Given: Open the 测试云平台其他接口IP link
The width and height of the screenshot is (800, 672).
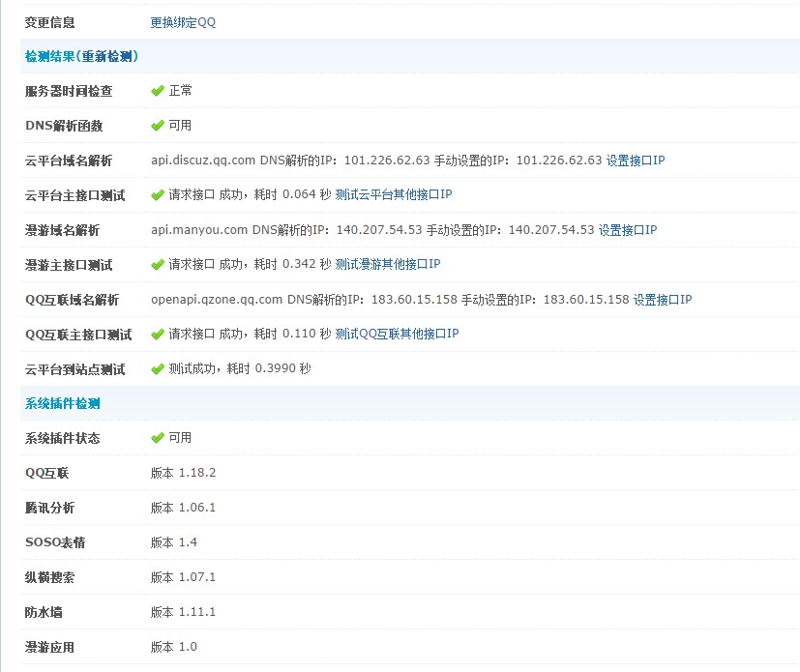Looking at the screenshot, I should click(x=394, y=194).
